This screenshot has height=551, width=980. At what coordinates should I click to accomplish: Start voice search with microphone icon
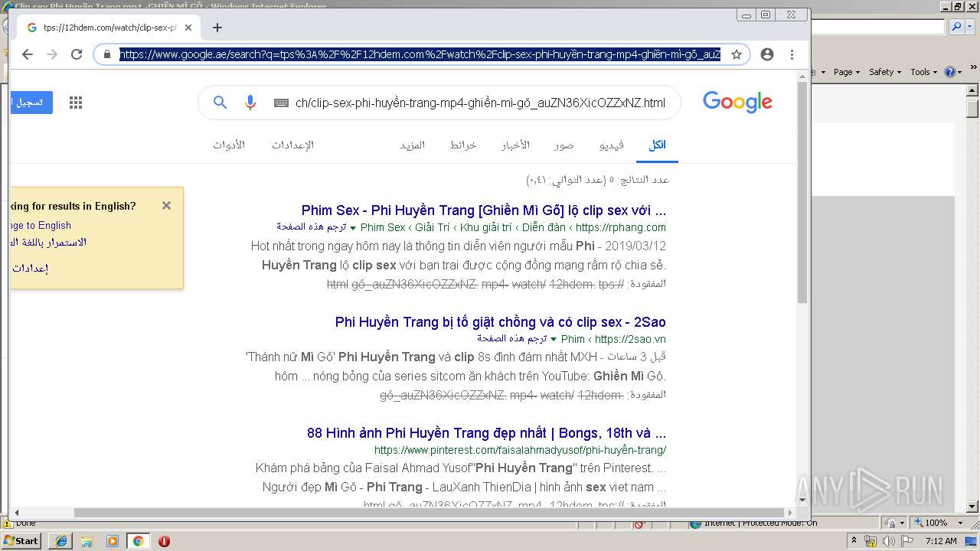(250, 103)
